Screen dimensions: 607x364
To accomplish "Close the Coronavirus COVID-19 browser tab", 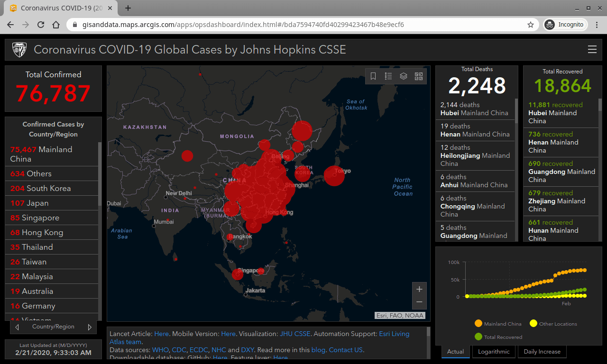I will (111, 8).
